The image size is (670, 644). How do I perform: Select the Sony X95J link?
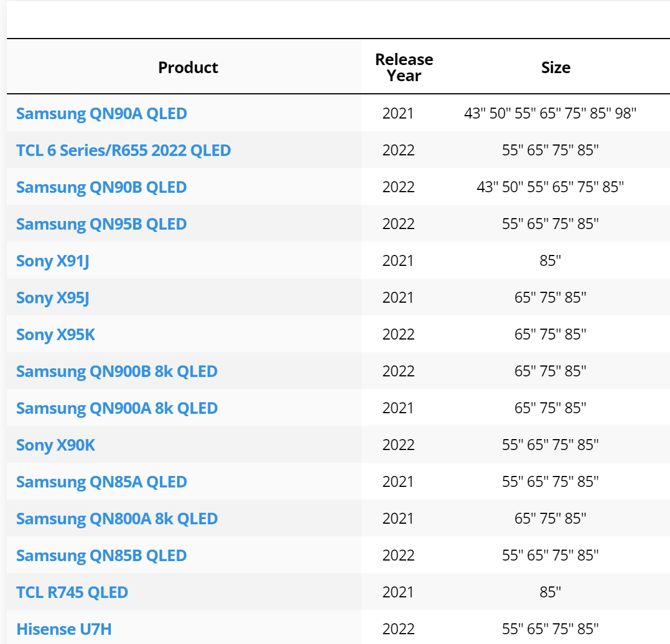pos(52,298)
